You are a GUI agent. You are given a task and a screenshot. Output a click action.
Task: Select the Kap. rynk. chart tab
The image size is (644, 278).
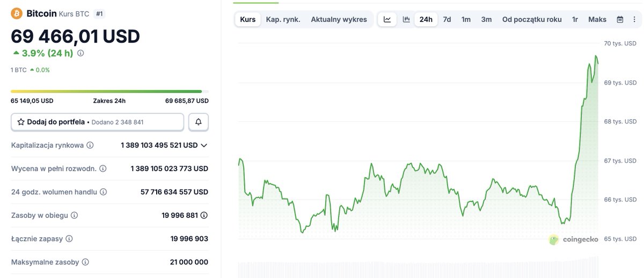click(x=283, y=19)
